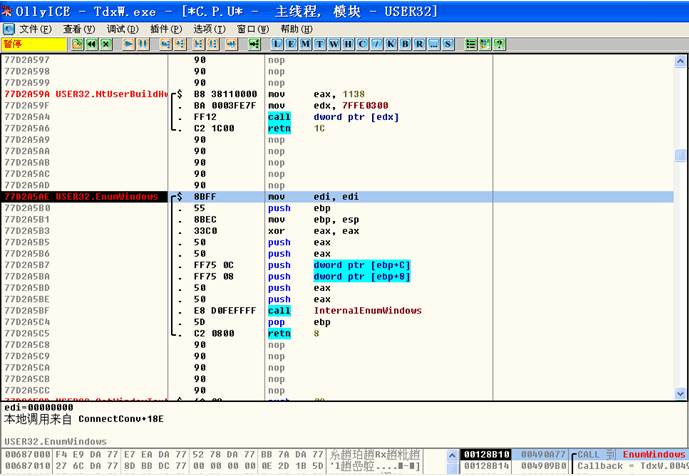The image size is (689, 476).
Task: Click the Trace Over toolbar icon
Action: point(213,44)
